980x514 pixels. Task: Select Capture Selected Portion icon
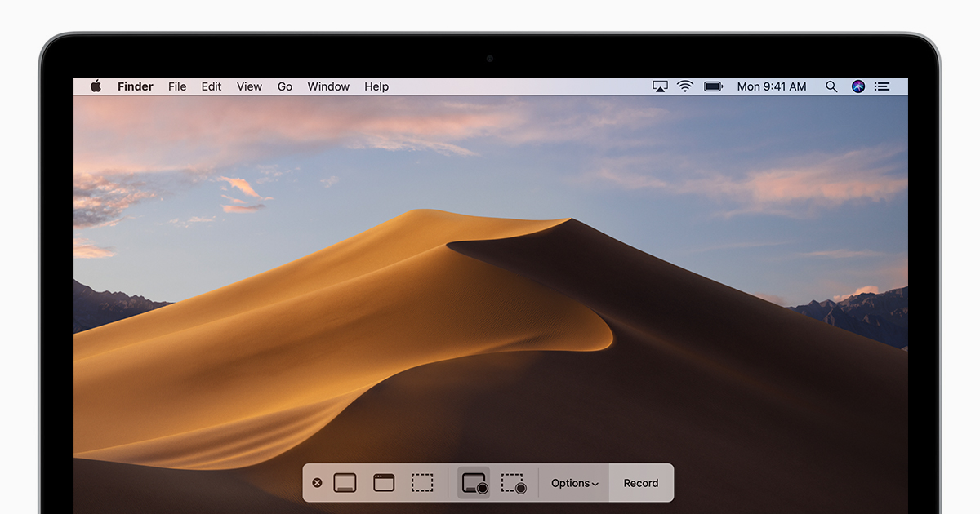click(x=422, y=483)
